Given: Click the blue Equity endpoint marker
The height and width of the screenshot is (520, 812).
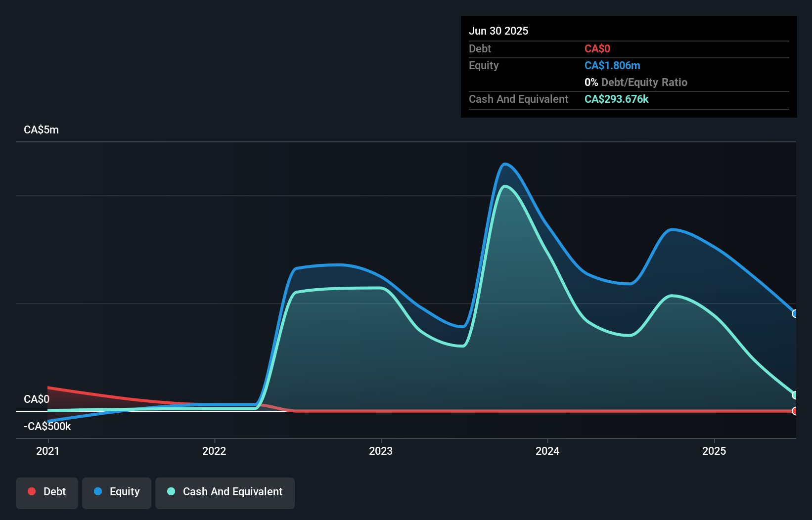Looking at the screenshot, I should click(795, 313).
